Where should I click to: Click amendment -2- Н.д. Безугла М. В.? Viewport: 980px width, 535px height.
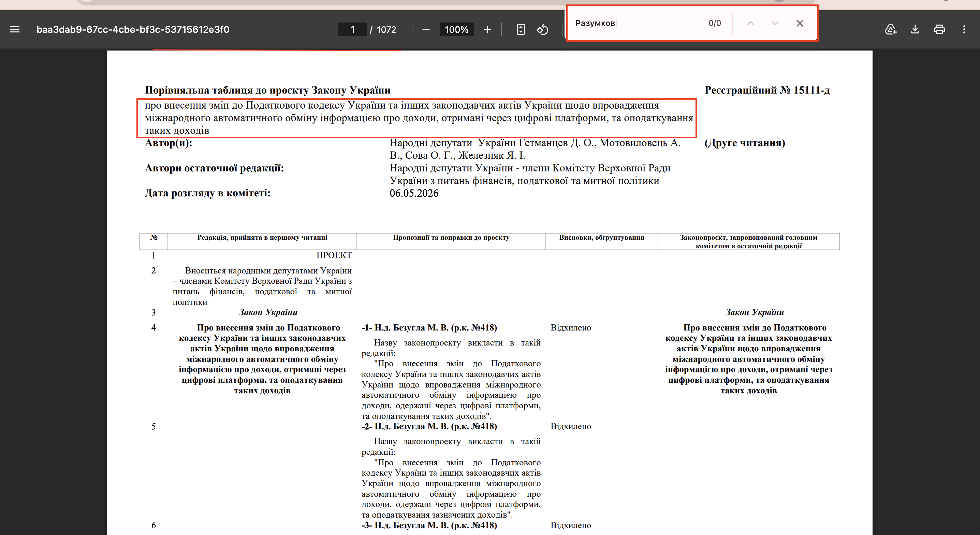(429, 426)
